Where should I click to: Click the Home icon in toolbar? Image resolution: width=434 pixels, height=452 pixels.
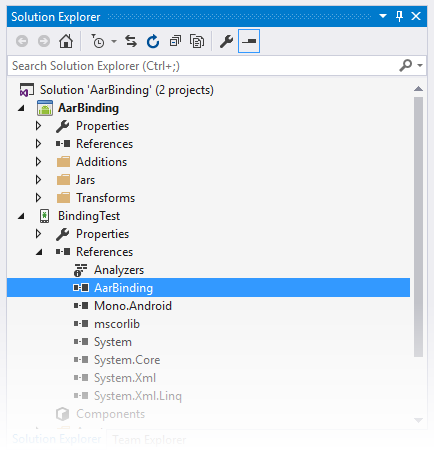(x=66, y=41)
